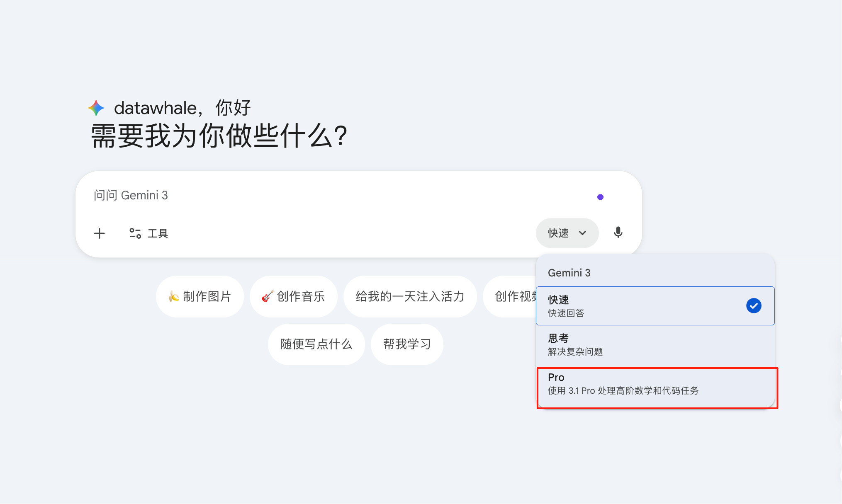
Task: Click the Gemini 3 menu header
Action: [x=569, y=272]
